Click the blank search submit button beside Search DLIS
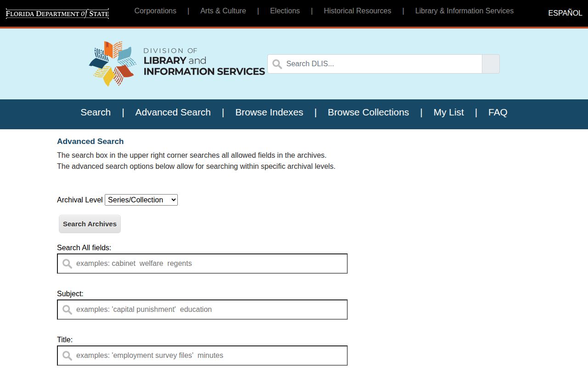 point(491,64)
